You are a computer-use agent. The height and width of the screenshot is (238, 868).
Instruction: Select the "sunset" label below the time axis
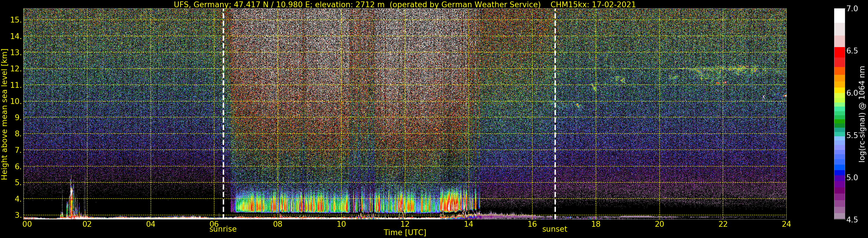point(555,229)
